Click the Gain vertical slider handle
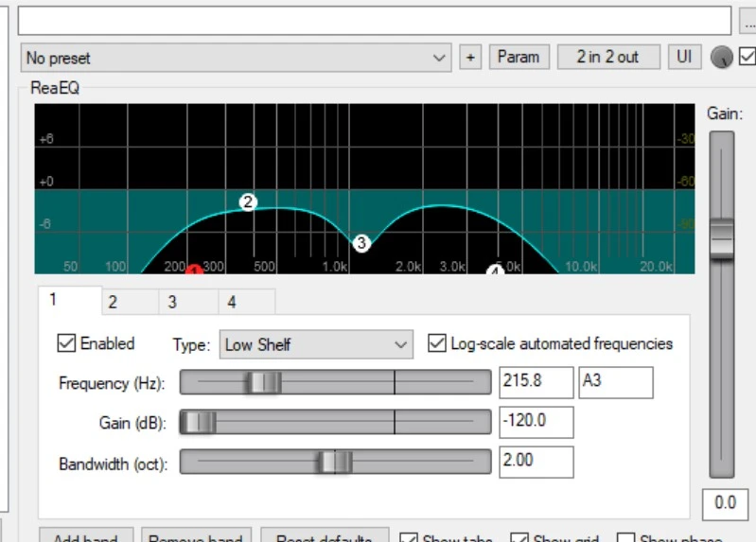The width and height of the screenshot is (756, 542). (x=722, y=238)
